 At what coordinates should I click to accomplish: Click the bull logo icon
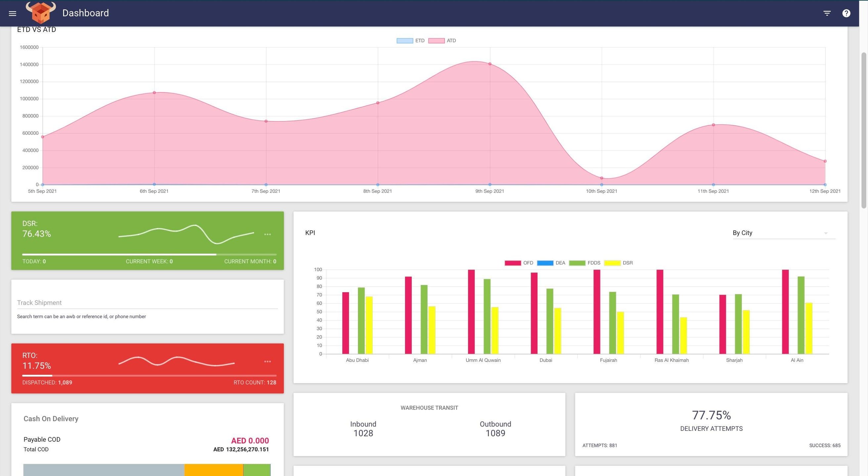pos(41,13)
